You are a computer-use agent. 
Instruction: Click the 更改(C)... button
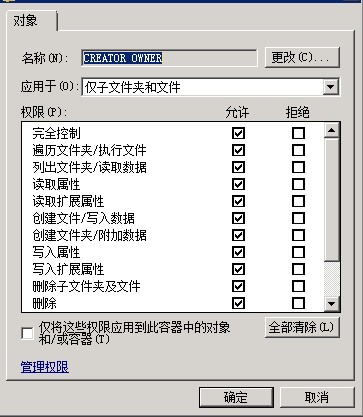coord(302,58)
